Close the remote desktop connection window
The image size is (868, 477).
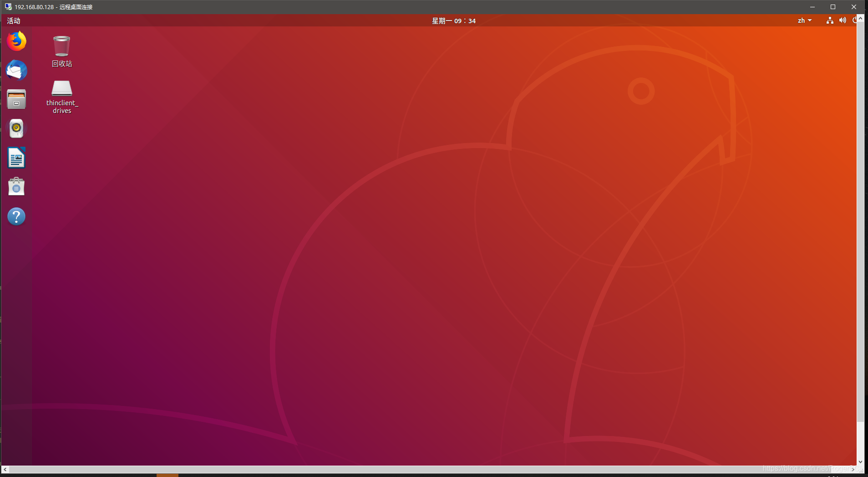(x=854, y=7)
